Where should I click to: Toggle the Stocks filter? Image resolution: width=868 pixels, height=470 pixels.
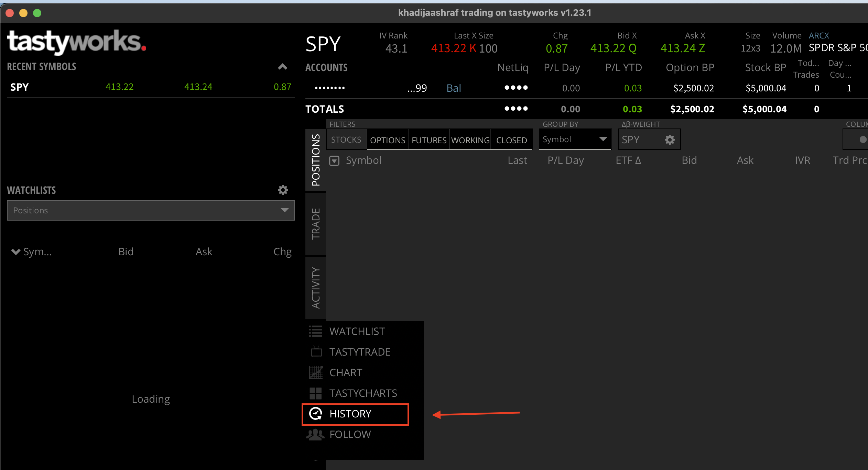click(346, 140)
